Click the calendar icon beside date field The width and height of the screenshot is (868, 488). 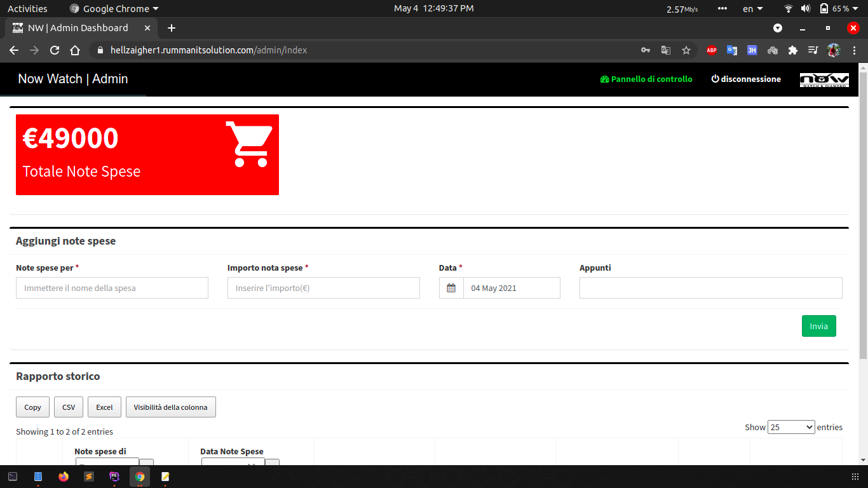451,288
